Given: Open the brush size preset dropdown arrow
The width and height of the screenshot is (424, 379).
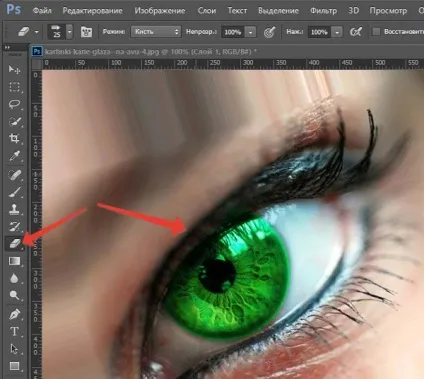Looking at the screenshot, I should (69, 32).
